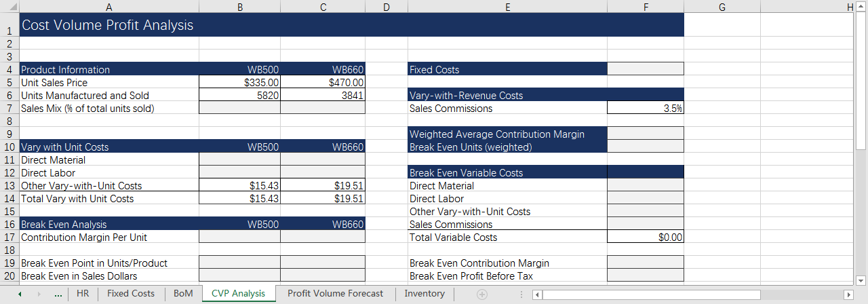Click Total Vary with Unit Costs label
Screen dimensions: 868x304
pos(77,198)
